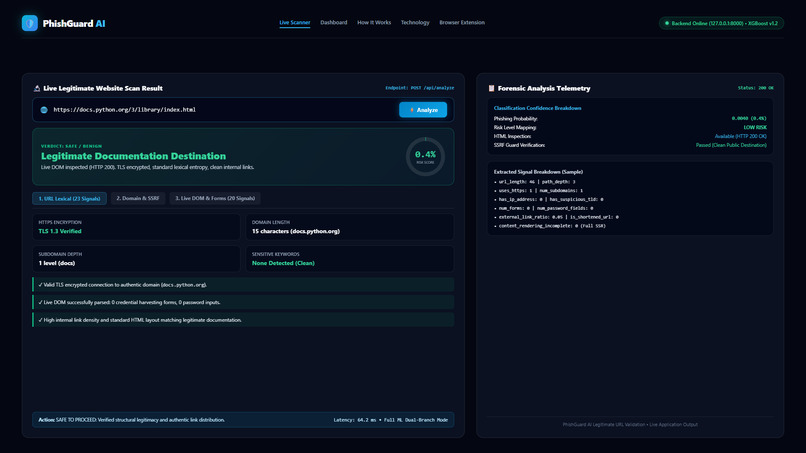
Task: Click the Legitimate Documentation Destination verdict heading
Action: [x=134, y=156]
